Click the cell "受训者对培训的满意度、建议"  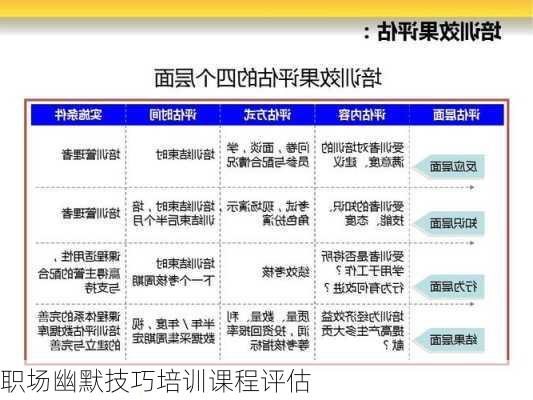363,155
